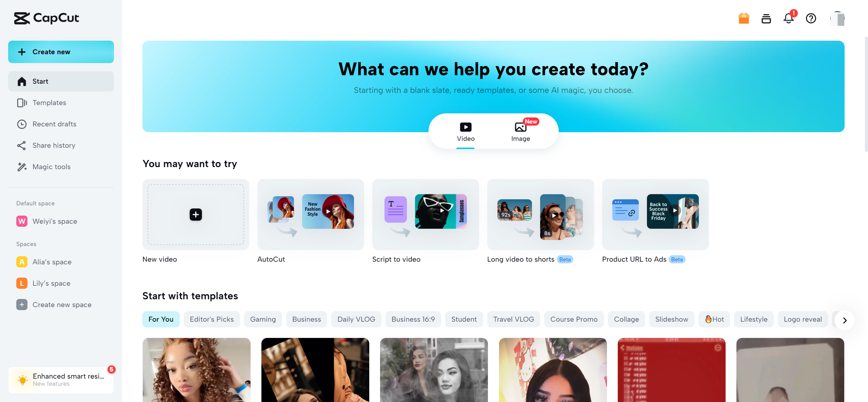Switch to the Video tab
Image resolution: width=868 pixels, height=402 pixels.
point(466,131)
